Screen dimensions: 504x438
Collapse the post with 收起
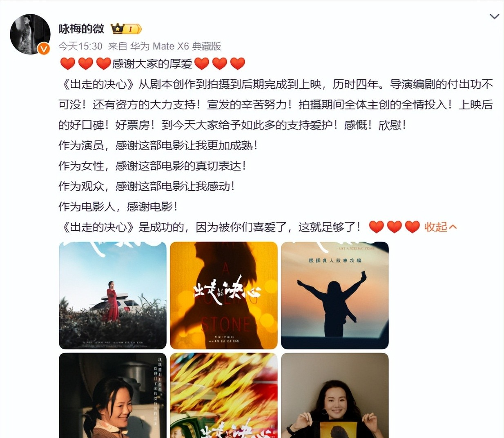(x=436, y=227)
